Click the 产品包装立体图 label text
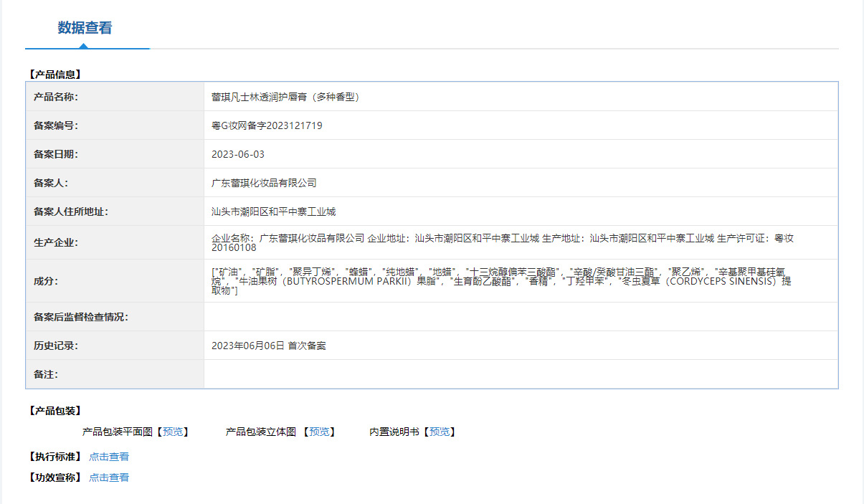This screenshot has height=504, width=864. [261, 432]
